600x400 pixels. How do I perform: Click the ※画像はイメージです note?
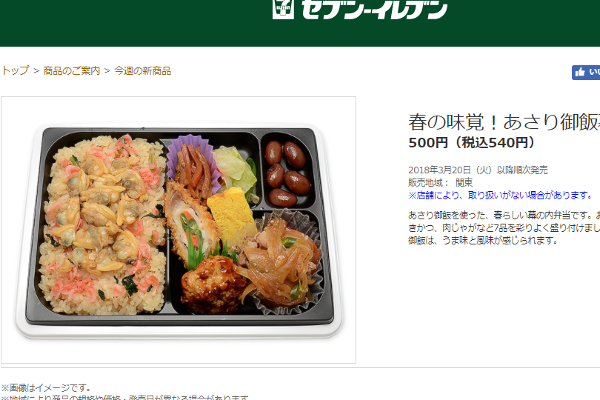pos(46,388)
